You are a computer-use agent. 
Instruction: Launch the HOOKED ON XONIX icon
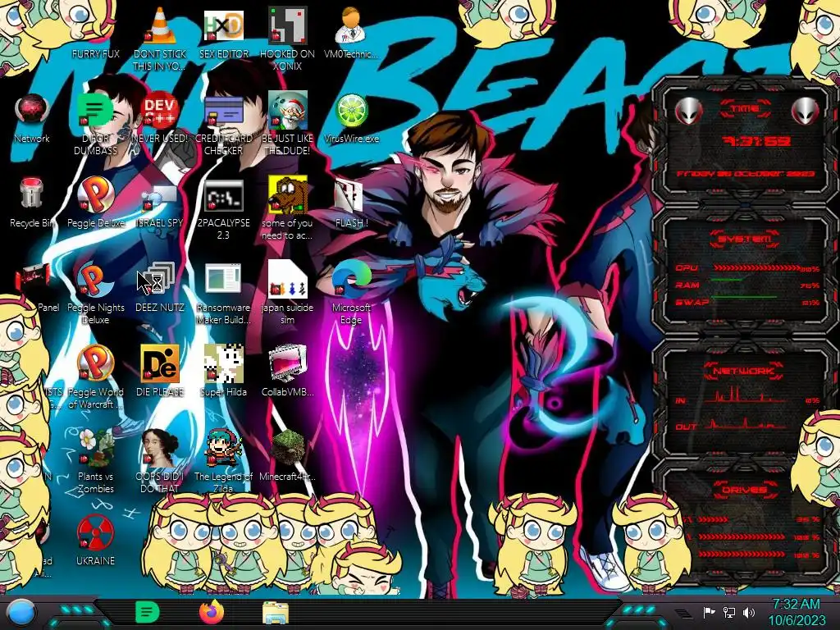pos(288,27)
